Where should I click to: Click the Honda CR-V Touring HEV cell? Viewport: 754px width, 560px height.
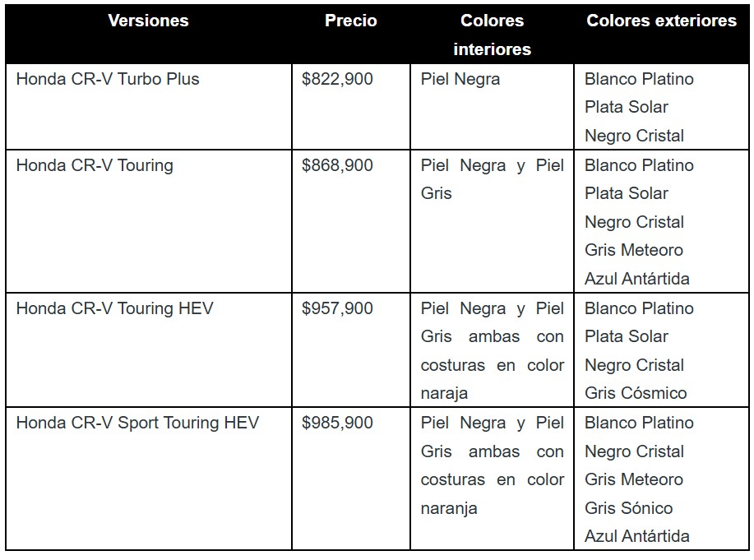[x=114, y=308]
